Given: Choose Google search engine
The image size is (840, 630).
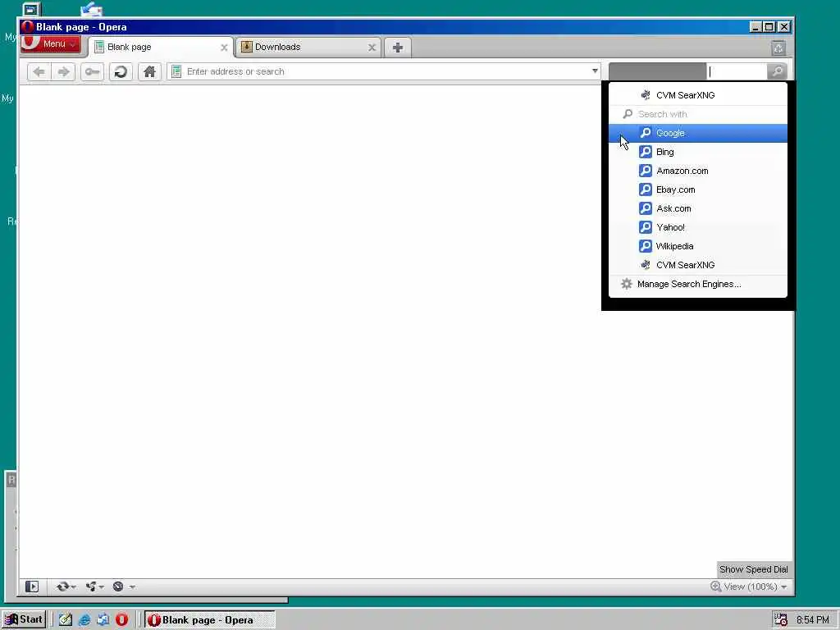Looking at the screenshot, I should (x=698, y=133).
